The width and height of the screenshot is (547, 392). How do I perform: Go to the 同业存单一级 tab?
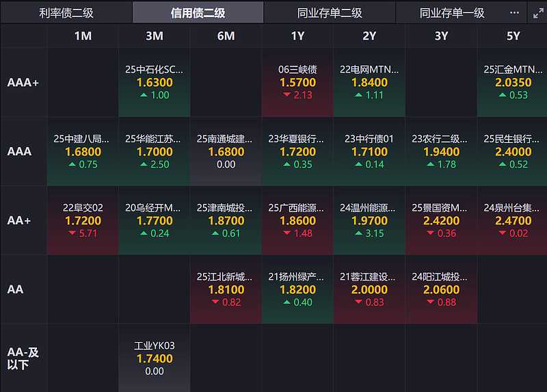click(452, 13)
